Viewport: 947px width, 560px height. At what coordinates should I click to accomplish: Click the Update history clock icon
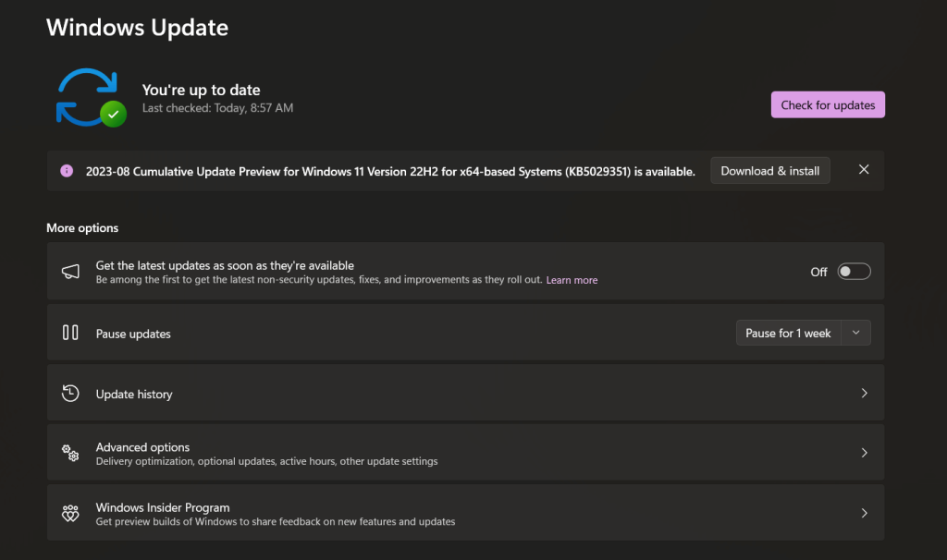70,394
